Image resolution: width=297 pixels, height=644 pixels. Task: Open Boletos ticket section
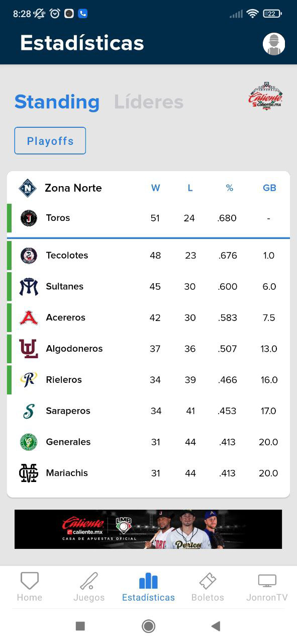coord(208,587)
